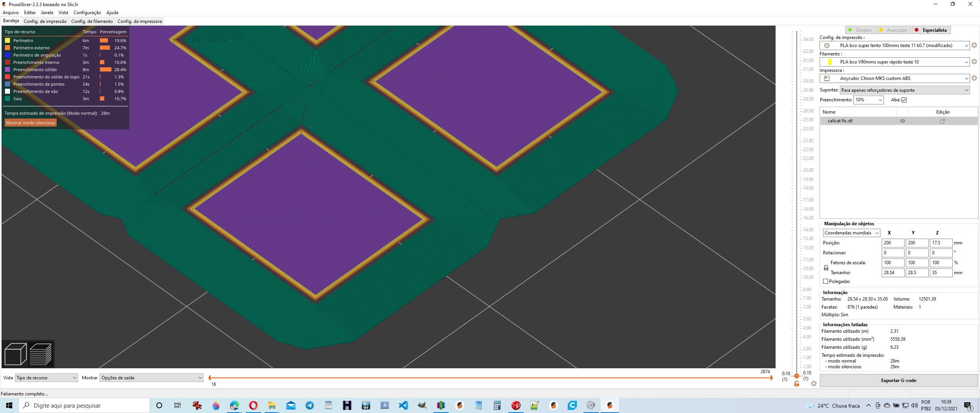This screenshot has height=413, width=980.
Task: Expand the Suportes dropdown
Action: coord(905,90)
